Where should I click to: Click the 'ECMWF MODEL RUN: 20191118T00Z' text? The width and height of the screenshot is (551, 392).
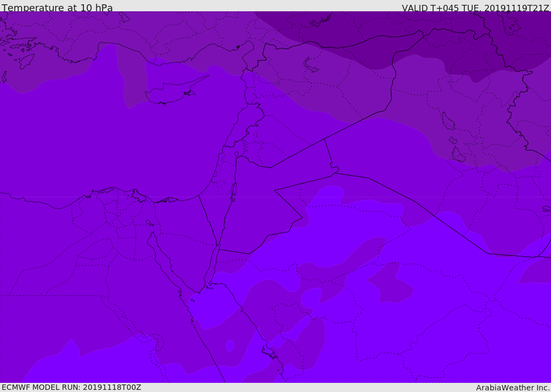pos(72,387)
